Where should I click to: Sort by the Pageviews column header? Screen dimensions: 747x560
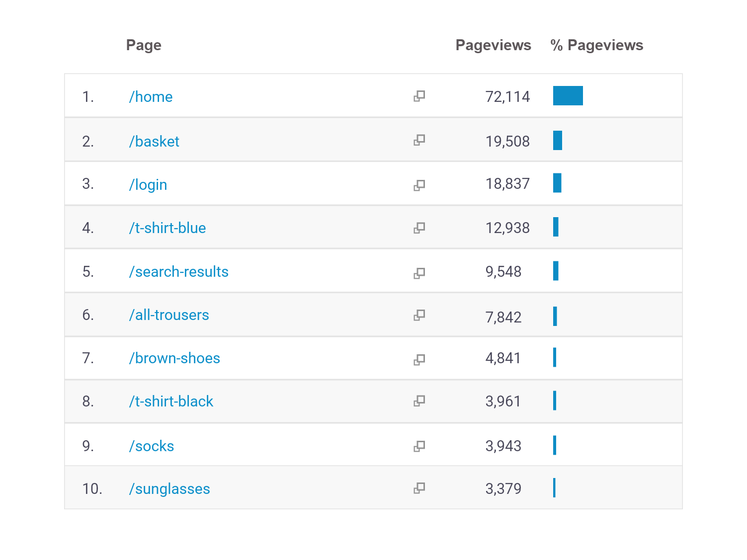tap(494, 45)
